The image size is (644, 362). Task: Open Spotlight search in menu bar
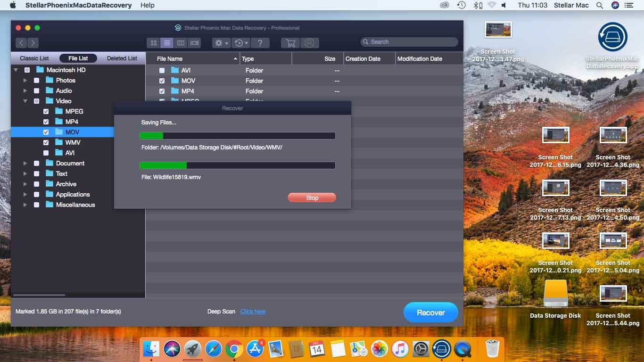(x=600, y=5)
